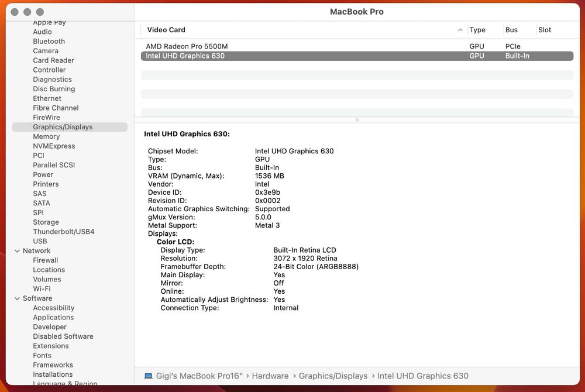585x392 pixels.
Task: Select Intel UHD Graphics 630 row
Action: click(x=357, y=56)
